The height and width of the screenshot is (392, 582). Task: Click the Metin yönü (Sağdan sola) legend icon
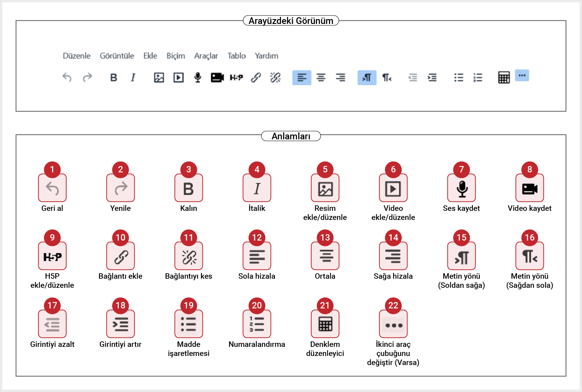[530, 256]
